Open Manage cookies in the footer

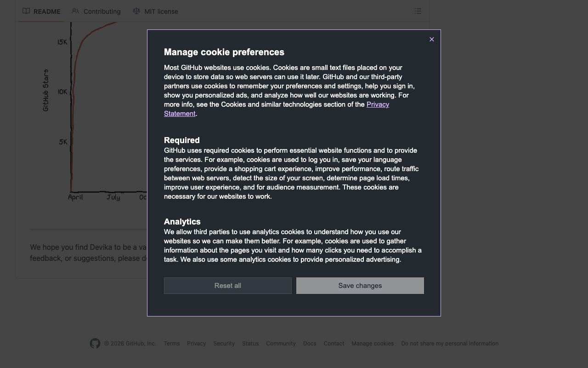pos(373,344)
